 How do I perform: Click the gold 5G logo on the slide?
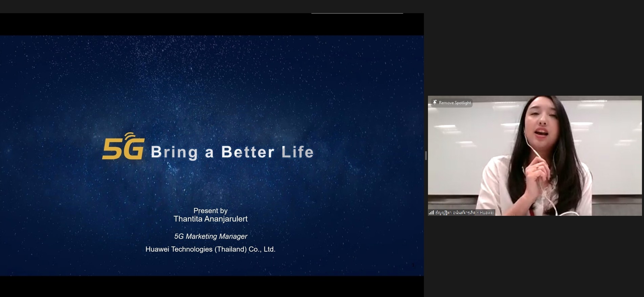click(x=124, y=146)
